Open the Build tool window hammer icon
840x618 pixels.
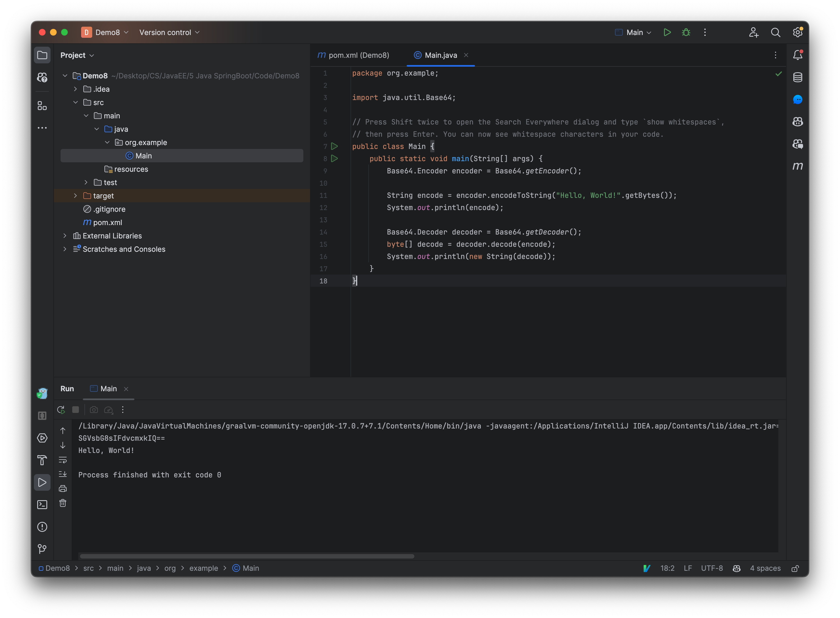(42, 460)
